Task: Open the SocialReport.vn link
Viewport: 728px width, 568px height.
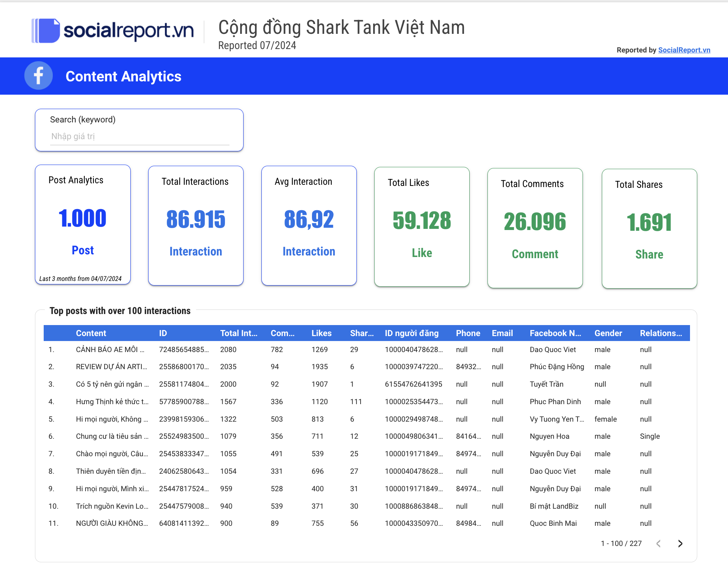Action: (x=684, y=50)
